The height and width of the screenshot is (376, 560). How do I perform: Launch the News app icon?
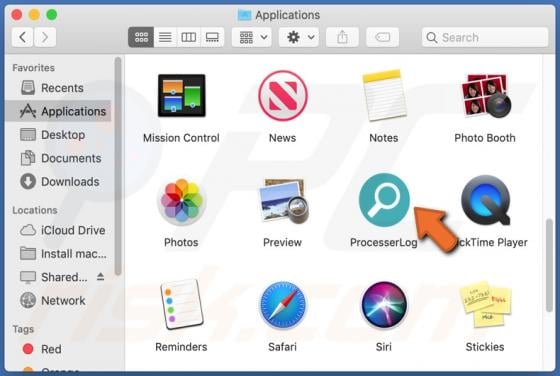pos(282,95)
